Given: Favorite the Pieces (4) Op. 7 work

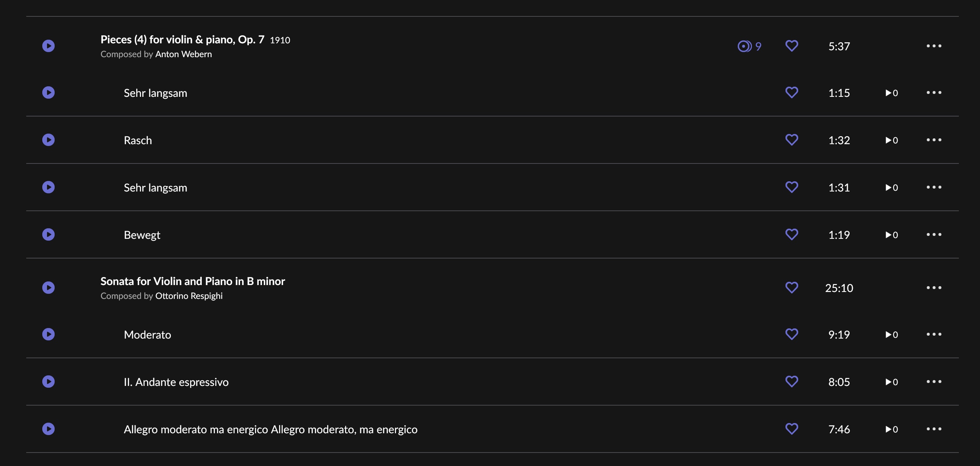Looking at the screenshot, I should [792, 46].
